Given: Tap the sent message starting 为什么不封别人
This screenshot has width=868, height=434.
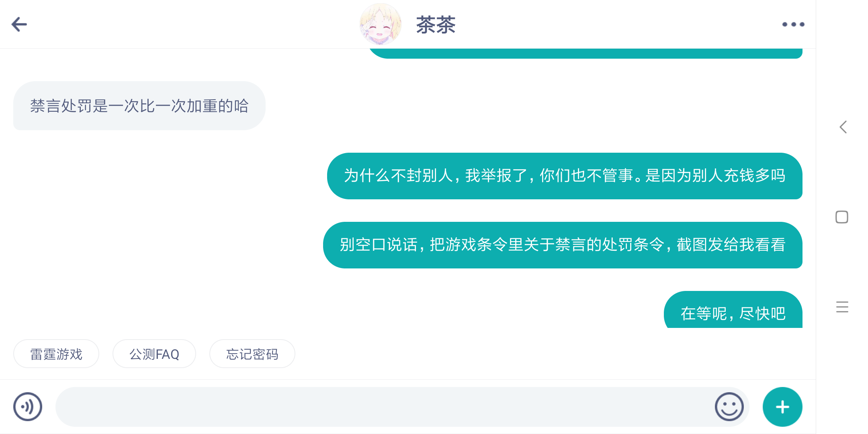Looking at the screenshot, I should 564,176.
